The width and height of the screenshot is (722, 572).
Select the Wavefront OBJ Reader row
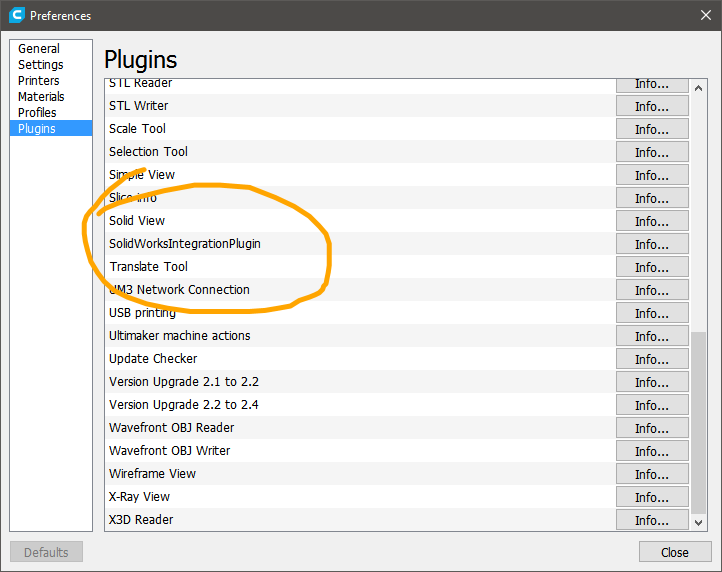tap(360, 428)
